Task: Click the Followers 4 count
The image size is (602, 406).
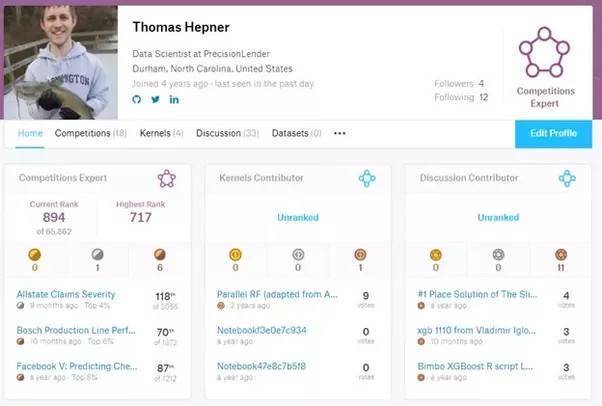Action: click(459, 83)
